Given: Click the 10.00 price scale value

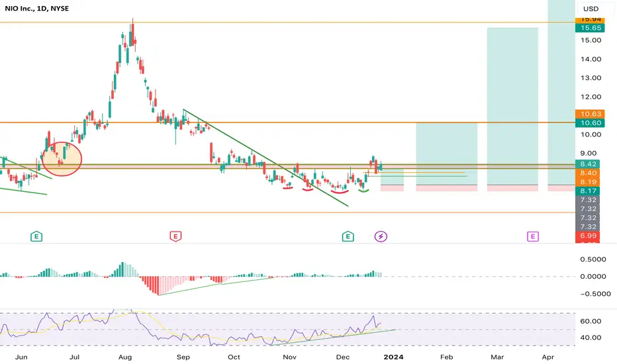Looking at the screenshot, I should coord(591,134).
